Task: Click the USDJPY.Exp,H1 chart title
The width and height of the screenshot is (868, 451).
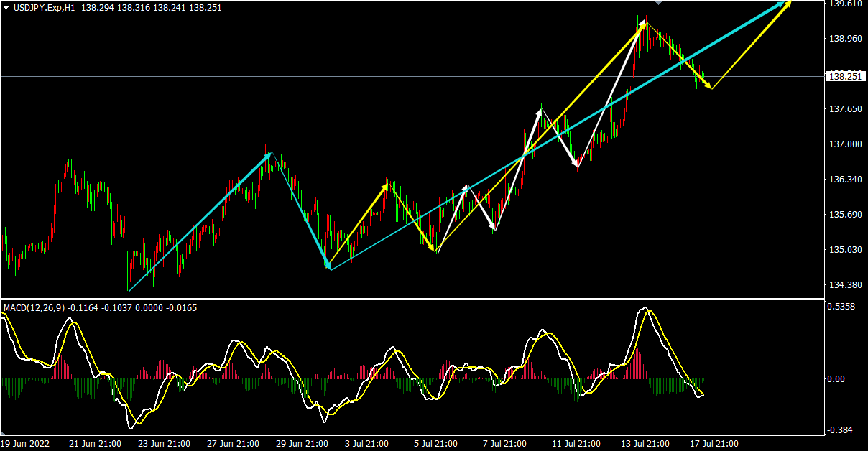Action: [x=43, y=7]
